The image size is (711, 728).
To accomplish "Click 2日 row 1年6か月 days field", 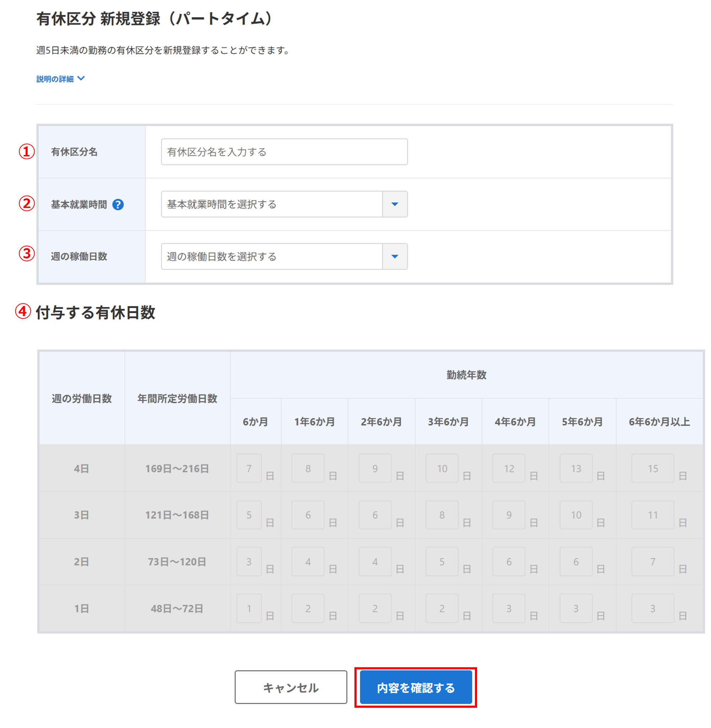I will pyautogui.click(x=308, y=562).
